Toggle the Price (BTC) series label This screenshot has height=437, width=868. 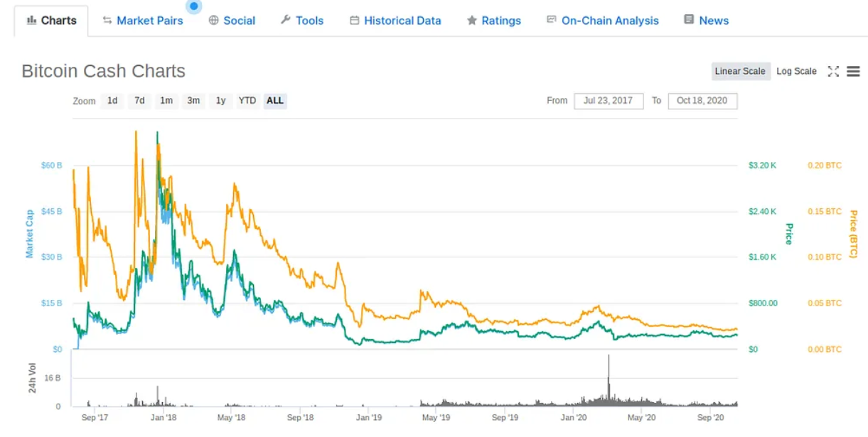pos(853,234)
